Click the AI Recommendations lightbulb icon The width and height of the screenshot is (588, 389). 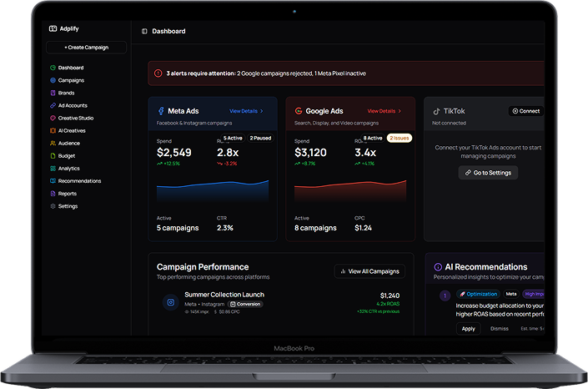click(x=438, y=267)
